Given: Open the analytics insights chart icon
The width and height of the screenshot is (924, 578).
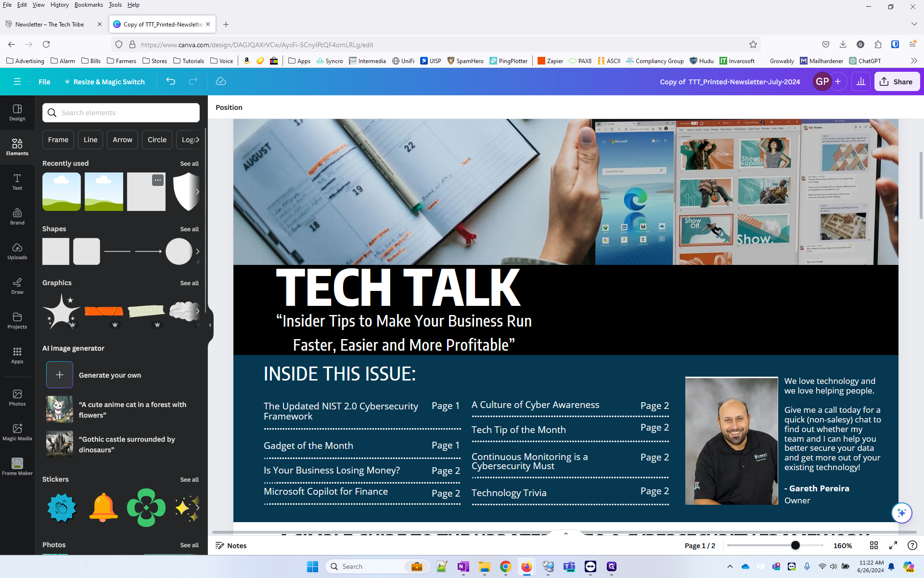Looking at the screenshot, I should 861,81.
